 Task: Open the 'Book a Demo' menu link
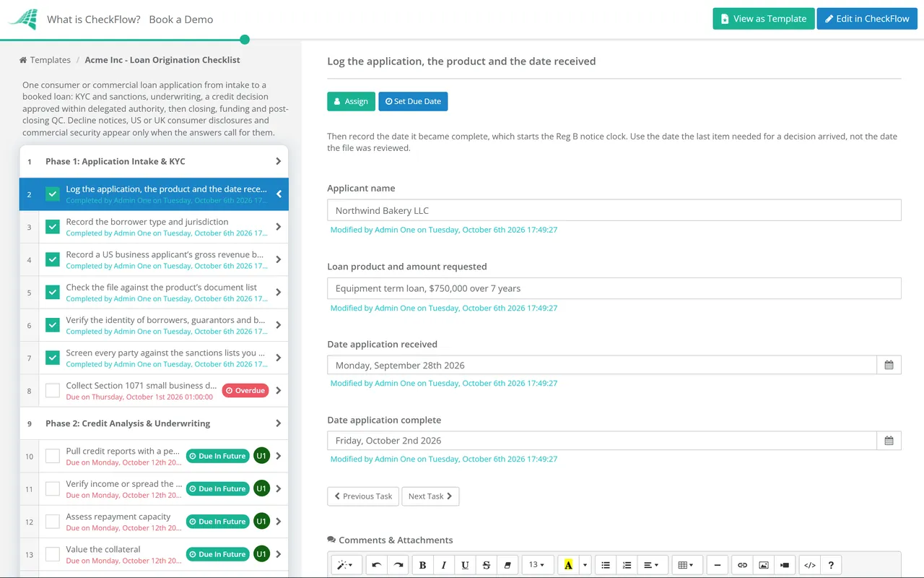pos(181,20)
